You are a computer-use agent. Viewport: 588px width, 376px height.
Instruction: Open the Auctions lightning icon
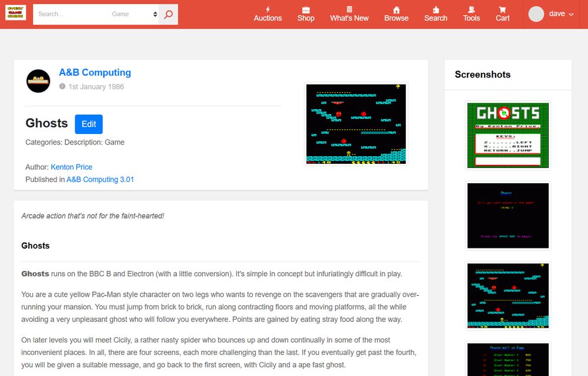(x=268, y=9)
